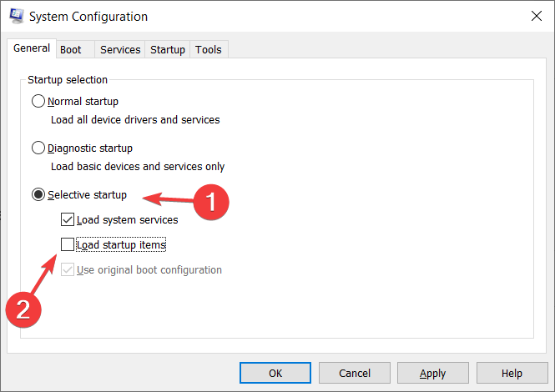Open the Tools tab
555x392 pixels.
[209, 49]
